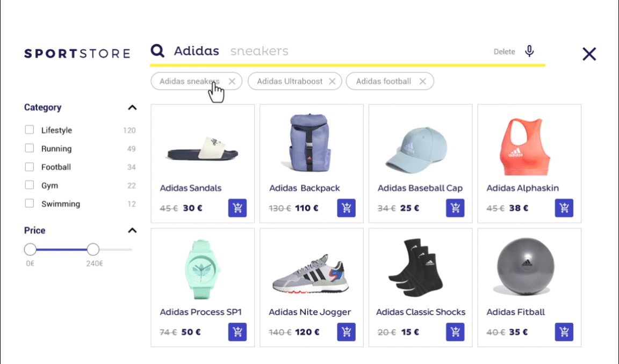The width and height of the screenshot is (619, 364).
Task: Activate the microphone voice search icon
Action: click(530, 50)
